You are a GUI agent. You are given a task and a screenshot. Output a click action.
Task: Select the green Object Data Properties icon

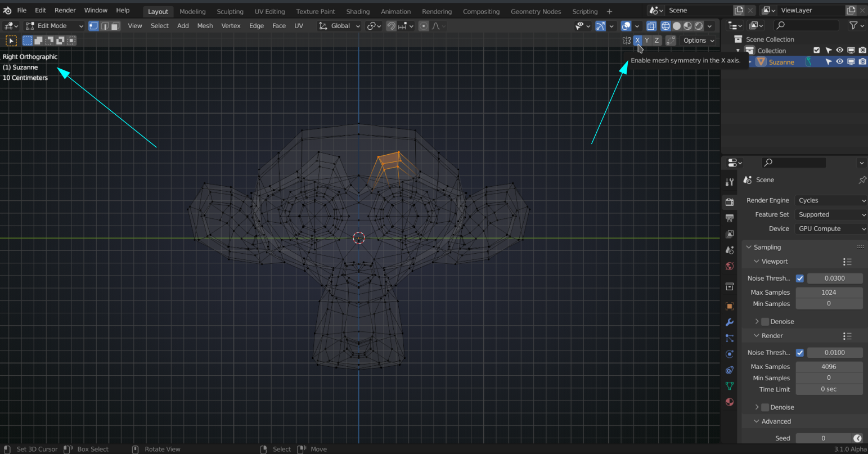pos(729,386)
